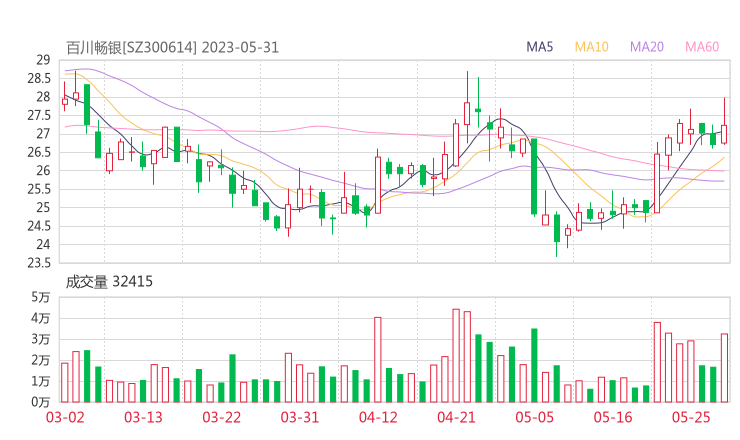The height and width of the screenshot is (440, 740).
Task: Click the 4万 volume axis label
Action: (41, 318)
